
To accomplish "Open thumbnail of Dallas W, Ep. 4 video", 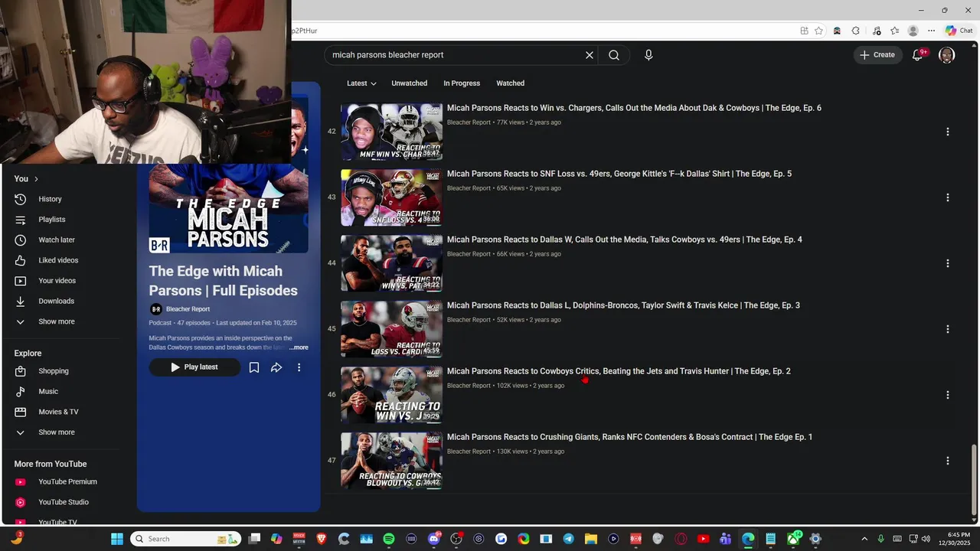I will click(x=391, y=263).
